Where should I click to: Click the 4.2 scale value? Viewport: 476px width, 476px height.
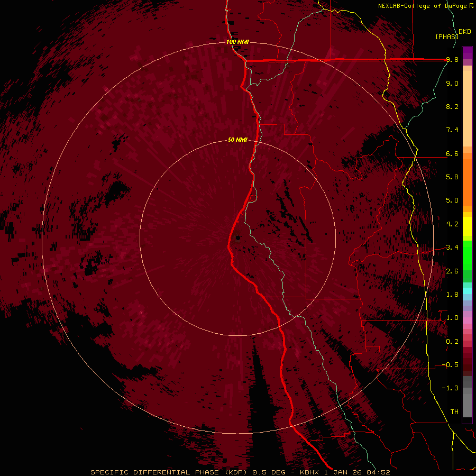pos(452,224)
